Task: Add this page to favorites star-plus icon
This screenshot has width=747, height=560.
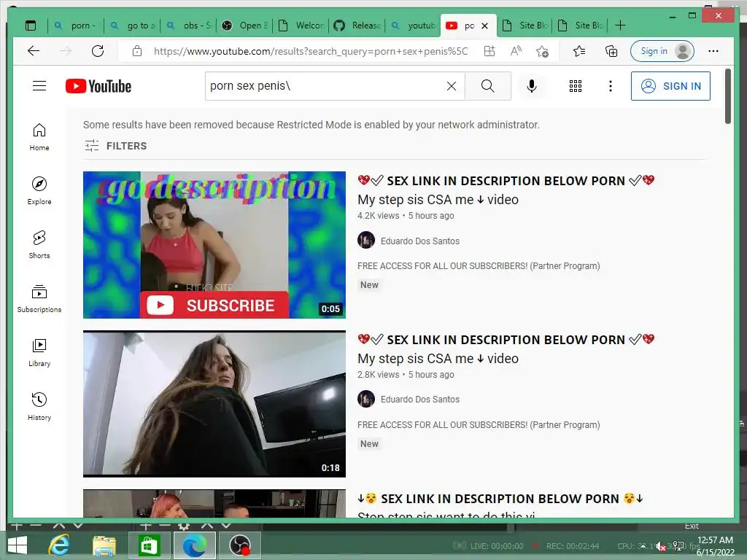Action: [x=542, y=51]
